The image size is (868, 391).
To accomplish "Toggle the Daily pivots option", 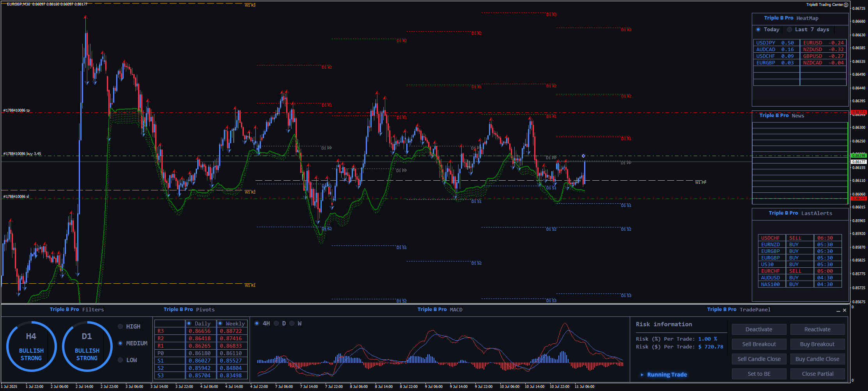I will point(189,323).
